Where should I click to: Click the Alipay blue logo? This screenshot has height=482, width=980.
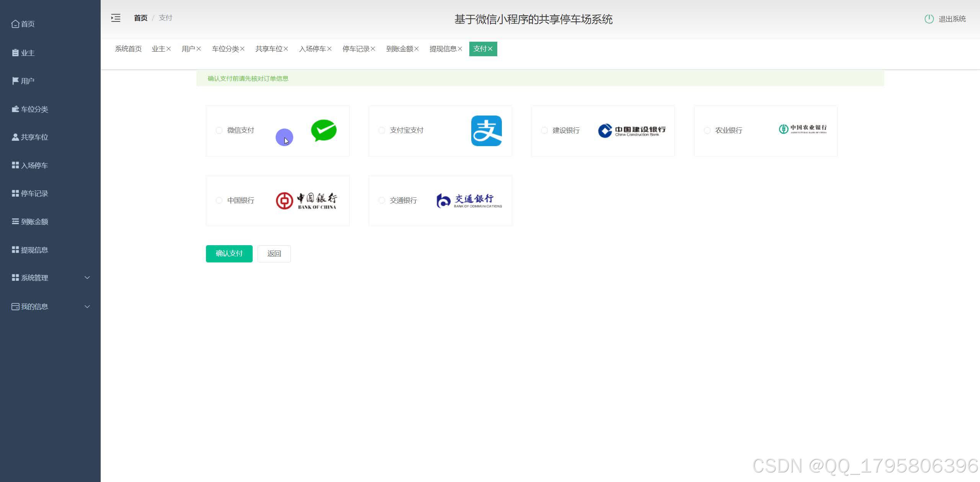click(486, 131)
